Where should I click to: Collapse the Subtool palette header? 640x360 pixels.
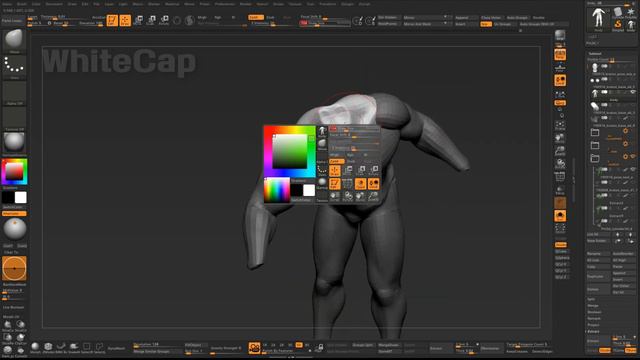(595, 53)
